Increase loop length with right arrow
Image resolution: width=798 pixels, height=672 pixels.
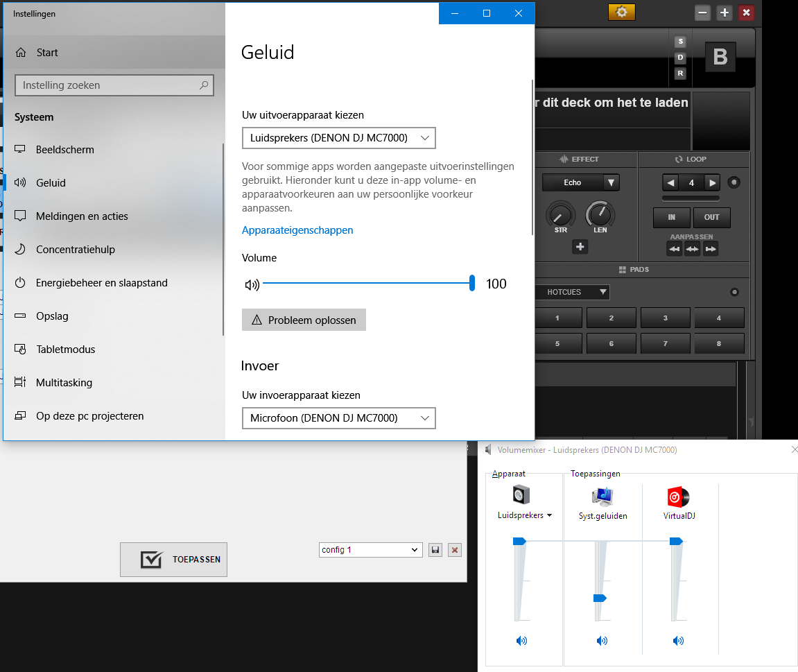pyautogui.click(x=713, y=183)
